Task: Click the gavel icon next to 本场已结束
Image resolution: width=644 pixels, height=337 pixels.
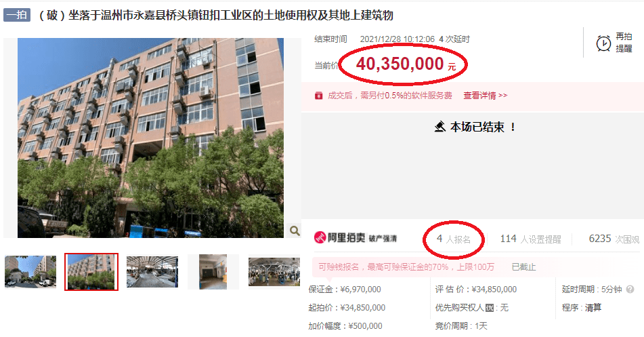Action: click(x=440, y=126)
